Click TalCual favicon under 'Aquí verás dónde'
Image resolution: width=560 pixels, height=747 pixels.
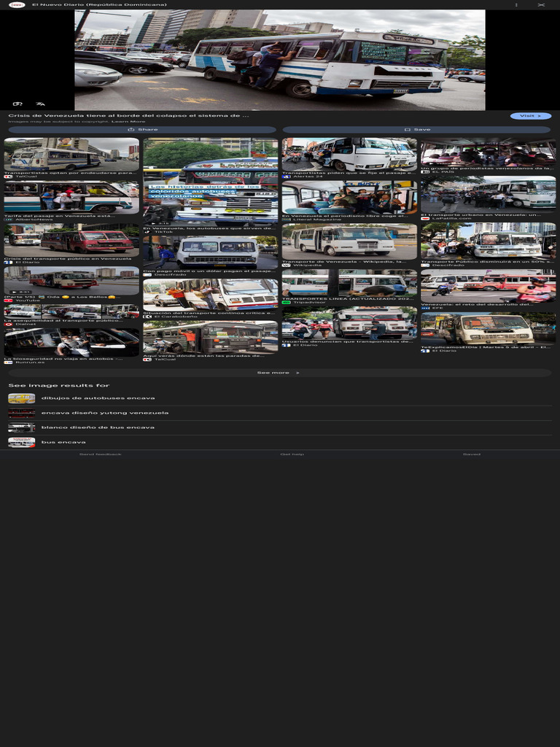coord(147,360)
